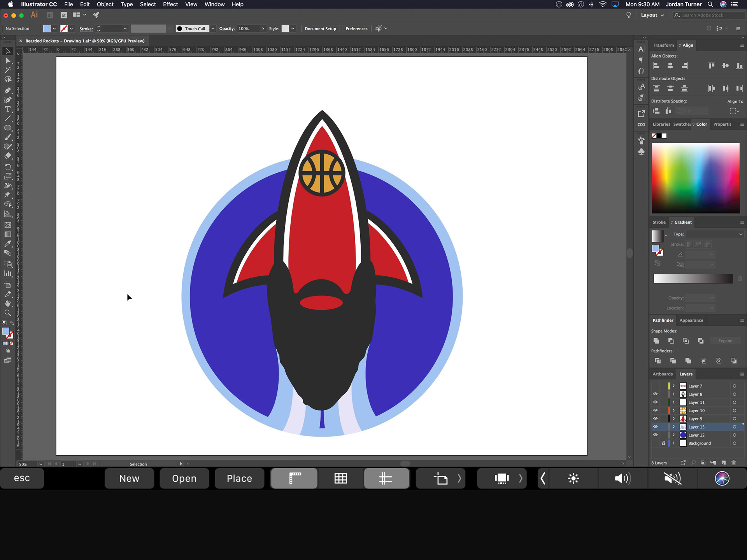Select the Type tool
The height and width of the screenshot is (560, 747).
(x=7, y=109)
